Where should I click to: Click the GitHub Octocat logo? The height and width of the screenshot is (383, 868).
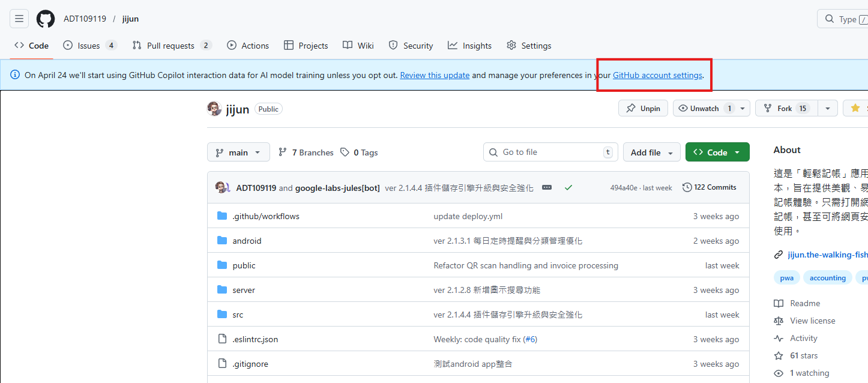point(46,19)
